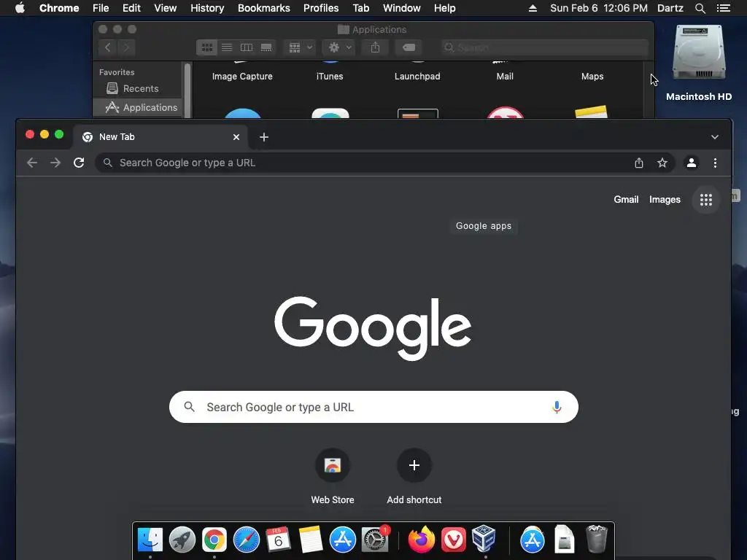This screenshot has width=747, height=560.
Task: Select the New Tab tab
Action: pos(160,137)
